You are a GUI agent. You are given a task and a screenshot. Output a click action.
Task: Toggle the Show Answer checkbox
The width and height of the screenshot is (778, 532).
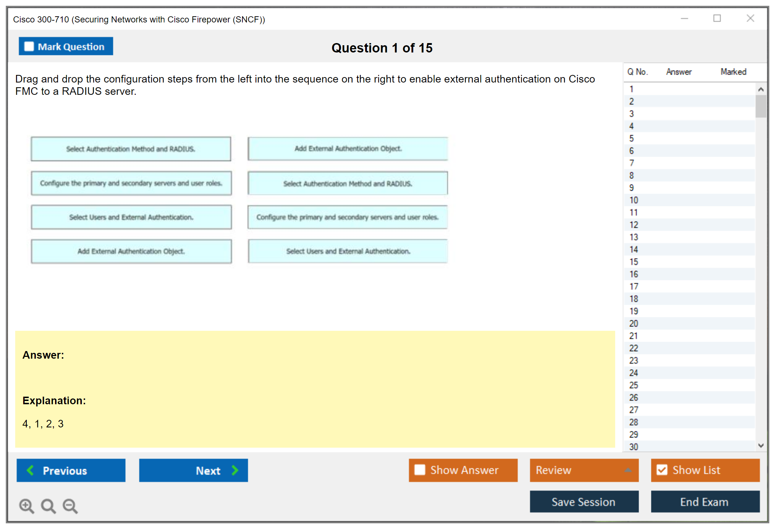click(420, 470)
